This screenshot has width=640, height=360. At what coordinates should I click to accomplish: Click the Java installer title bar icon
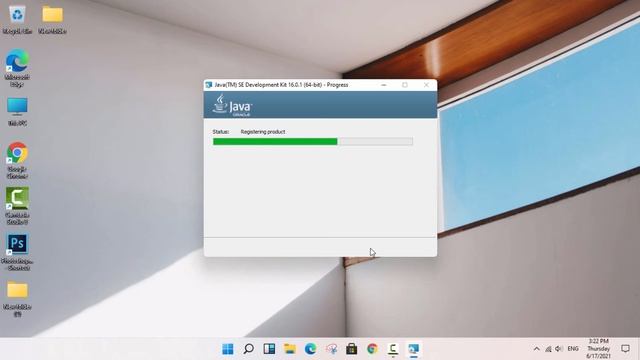(x=209, y=85)
